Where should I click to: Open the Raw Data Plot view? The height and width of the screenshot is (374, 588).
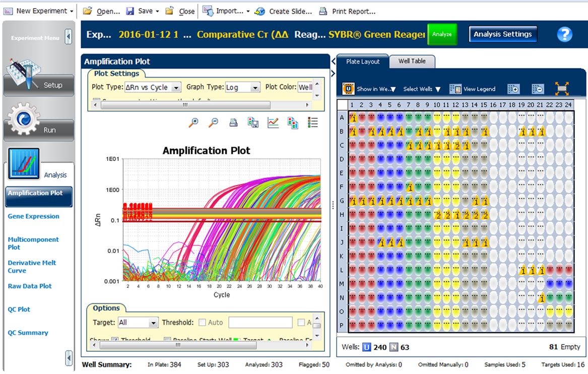coord(30,286)
